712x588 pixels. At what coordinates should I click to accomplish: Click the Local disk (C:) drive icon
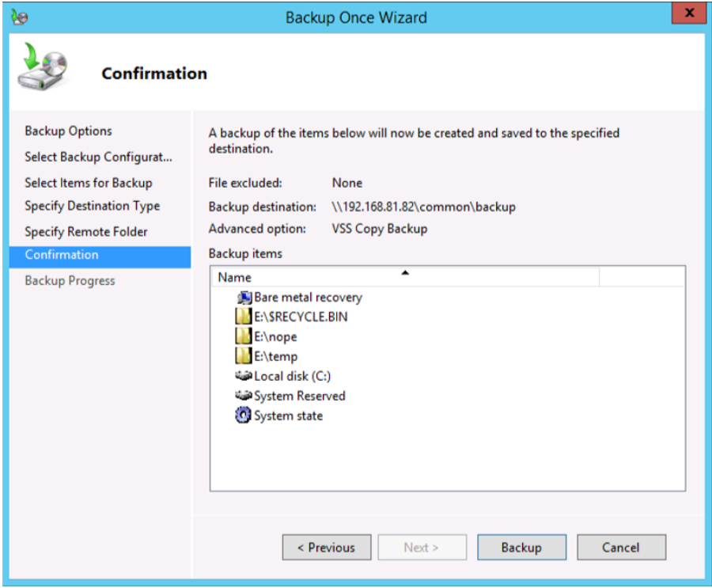pos(244,376)
